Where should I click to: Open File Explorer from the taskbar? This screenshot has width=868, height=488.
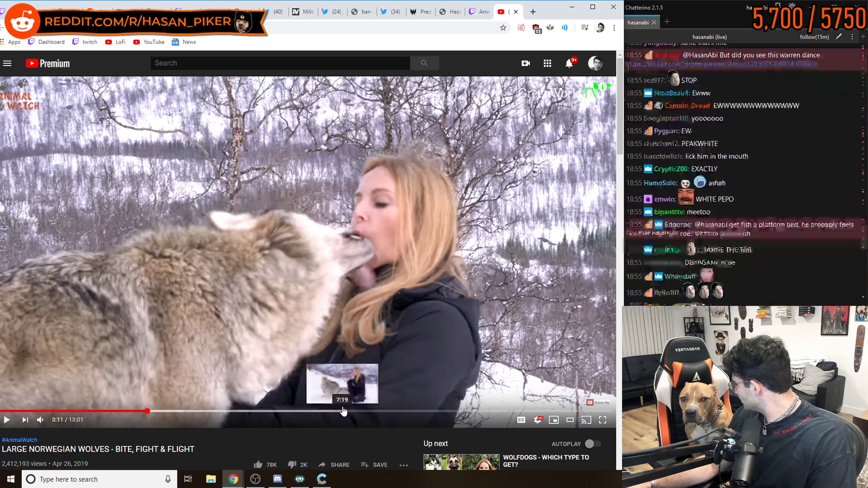coord(211,479)
